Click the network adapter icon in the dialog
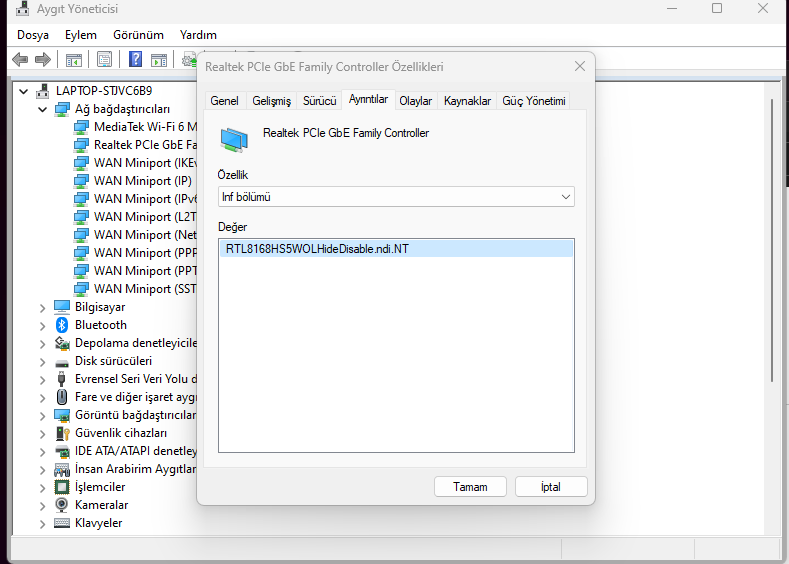789x564 pixels. [x=234, y=139]
